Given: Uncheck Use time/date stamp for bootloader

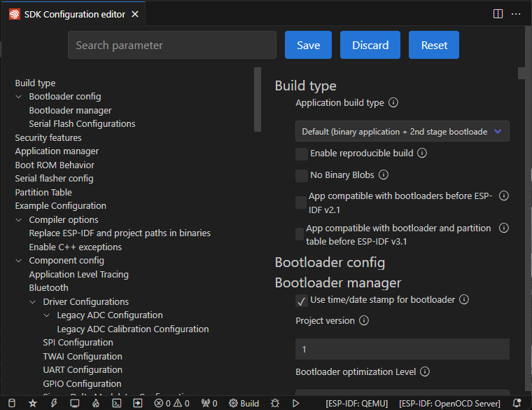Looking at the screenshot, I should point(302,301).
